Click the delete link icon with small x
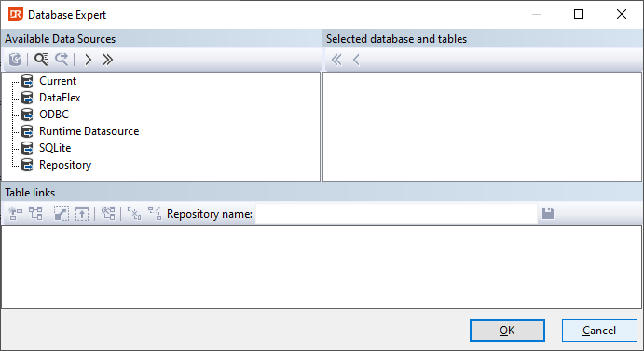644x351 pixels. tap(134, 213)
